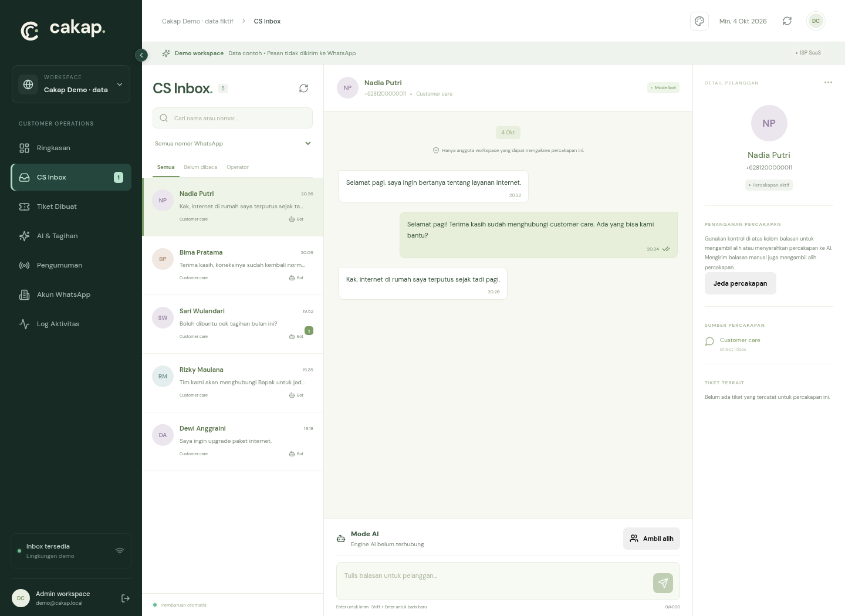Open Pengumuman in the sidebar
Image resolution: width=845 pixels, height=616 pixels.
71,265
